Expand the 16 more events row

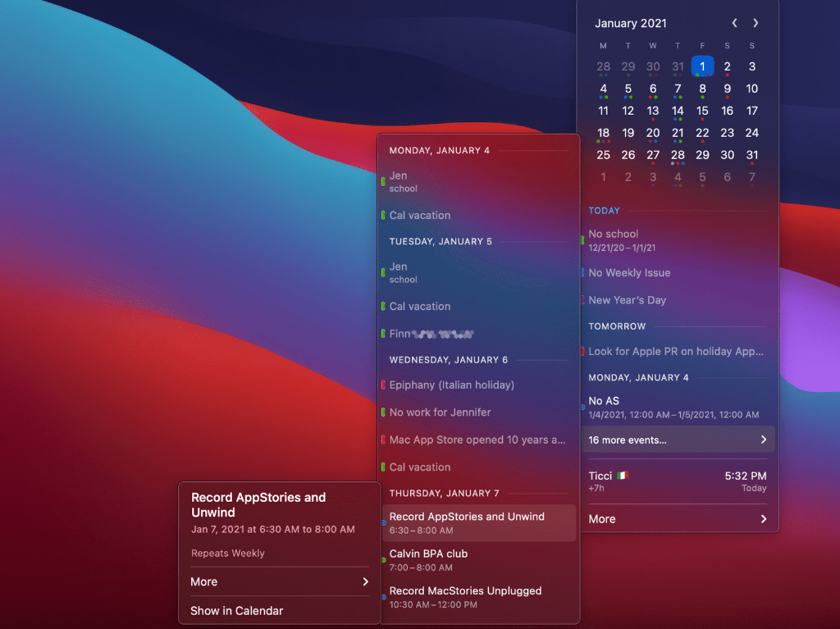coord(678,440)
